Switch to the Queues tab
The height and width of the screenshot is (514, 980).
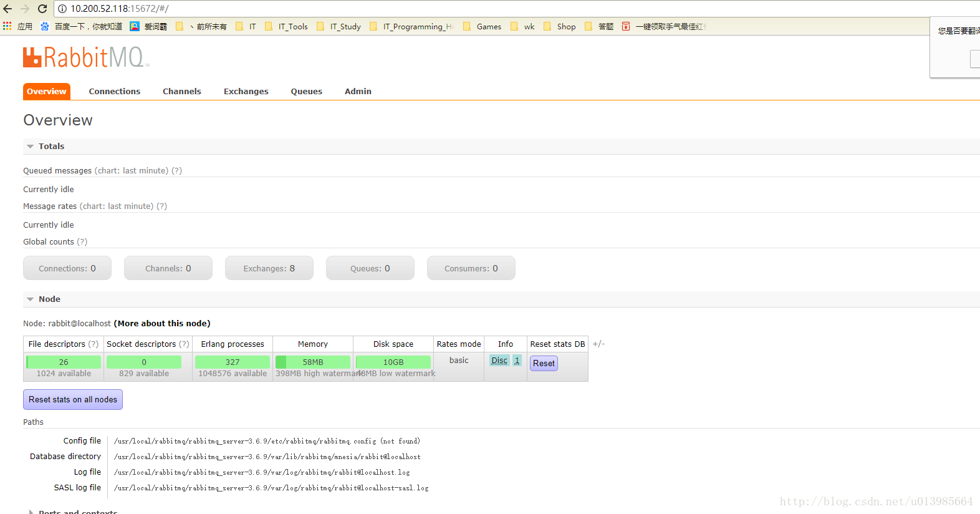click(307, 91)
